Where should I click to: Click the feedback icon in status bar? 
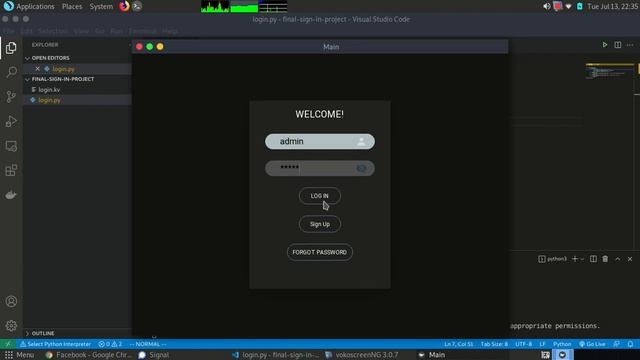coord(616,344)
